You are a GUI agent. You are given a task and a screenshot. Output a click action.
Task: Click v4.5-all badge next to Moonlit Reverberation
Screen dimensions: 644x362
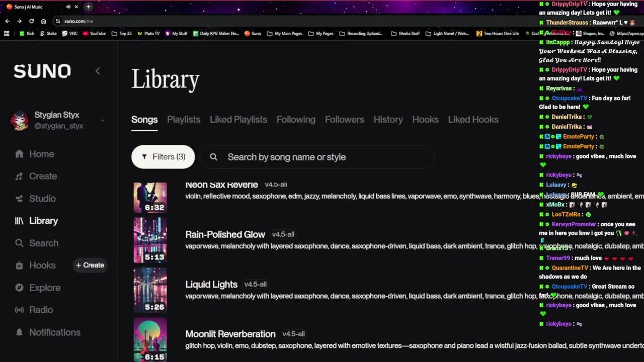tap(294, 334)
